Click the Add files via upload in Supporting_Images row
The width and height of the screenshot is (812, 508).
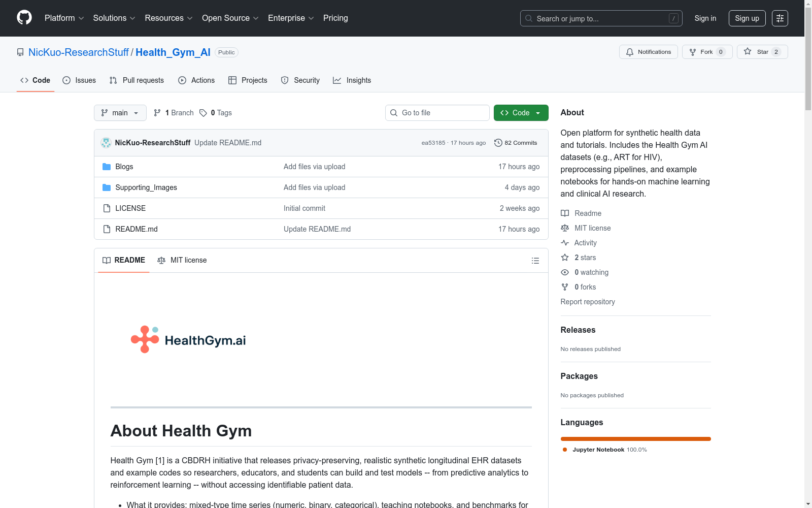click(315, 187)
